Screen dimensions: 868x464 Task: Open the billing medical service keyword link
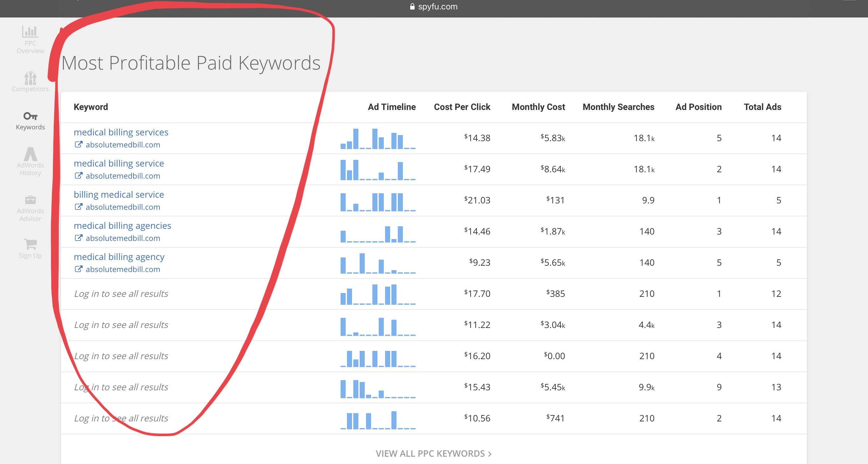pyautogui.click(x=119, y=194)
